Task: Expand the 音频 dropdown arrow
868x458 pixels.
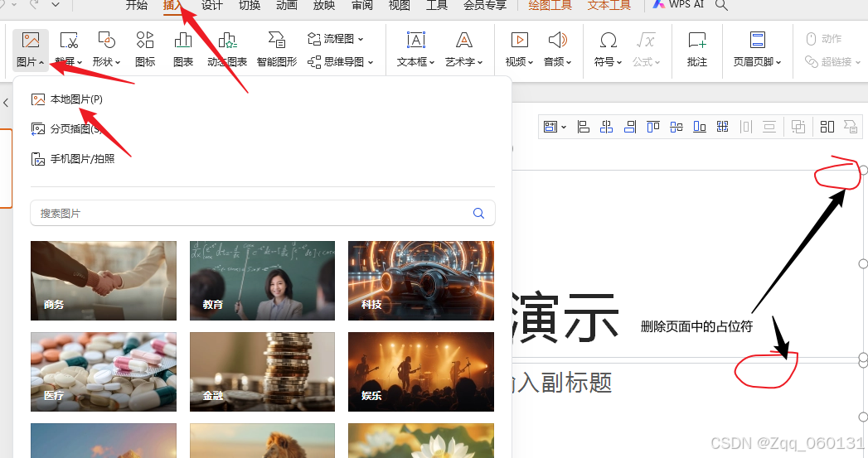Action: coord(569,62)
